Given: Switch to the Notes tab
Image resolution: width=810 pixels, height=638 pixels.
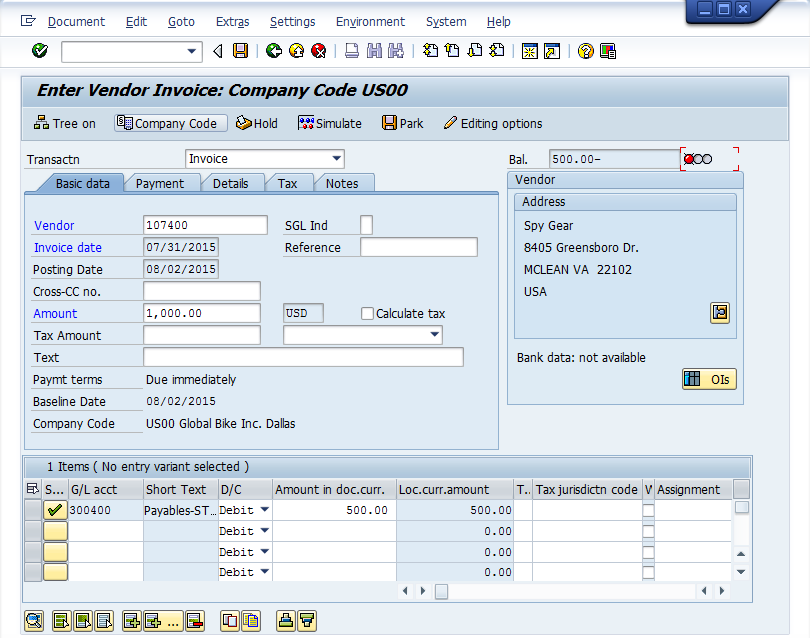Looking at the screenshot, I should (342, 183).
